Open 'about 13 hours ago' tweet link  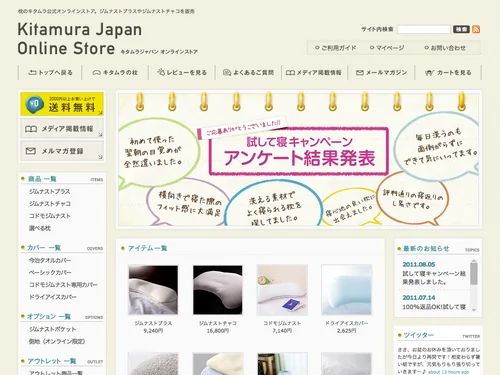pos(448,372)
